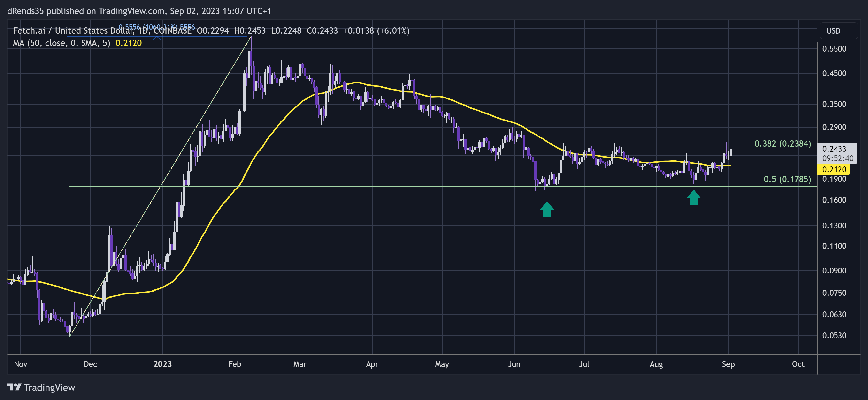Click the green up arrow marker under June lows
The height and width of the screenshot is (400, 868).
coord(546,209)
